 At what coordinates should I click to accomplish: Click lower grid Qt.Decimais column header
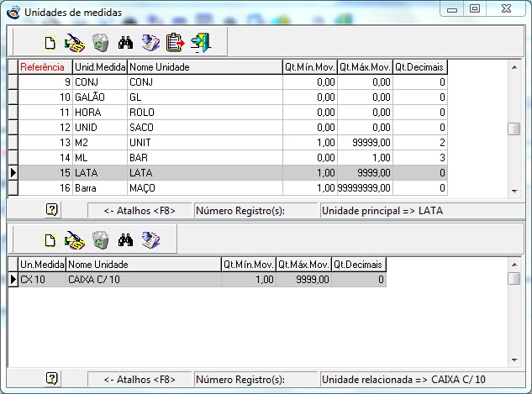[359, 265]
